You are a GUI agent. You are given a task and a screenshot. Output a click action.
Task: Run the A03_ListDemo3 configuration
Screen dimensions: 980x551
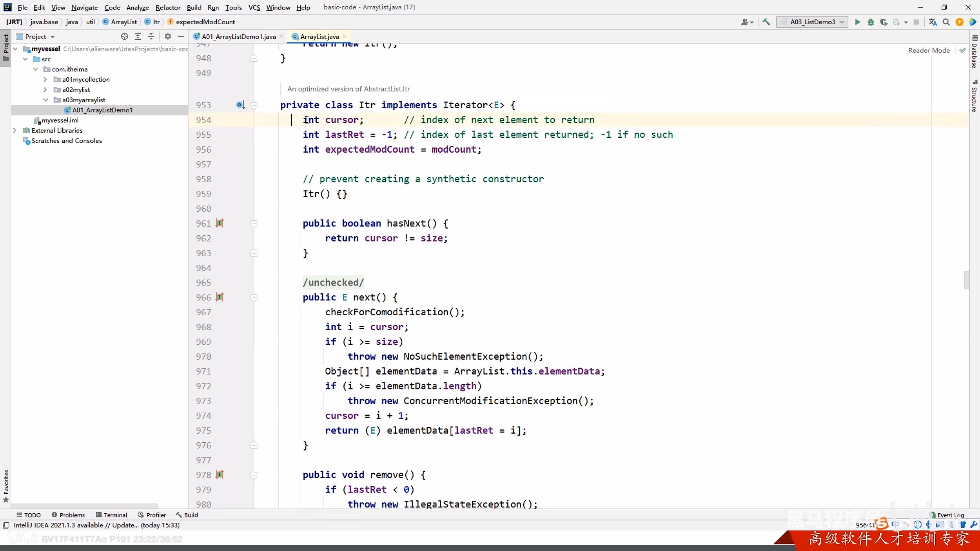click(857, 22)
